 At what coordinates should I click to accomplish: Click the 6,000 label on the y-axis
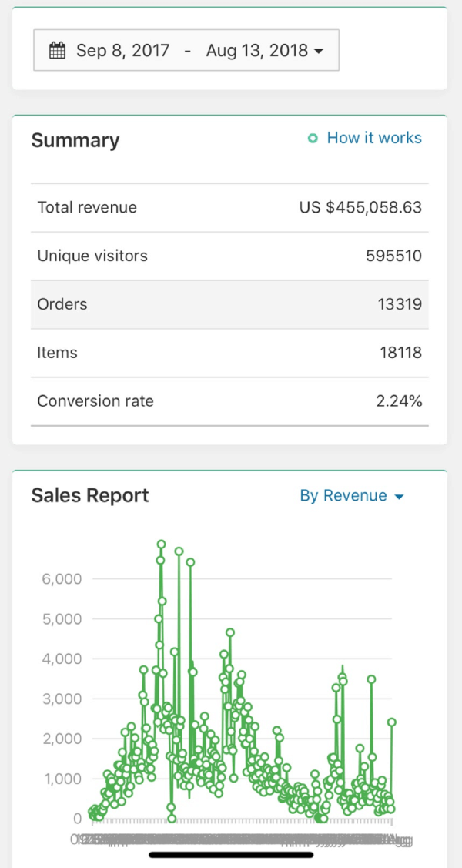[60, 579]
